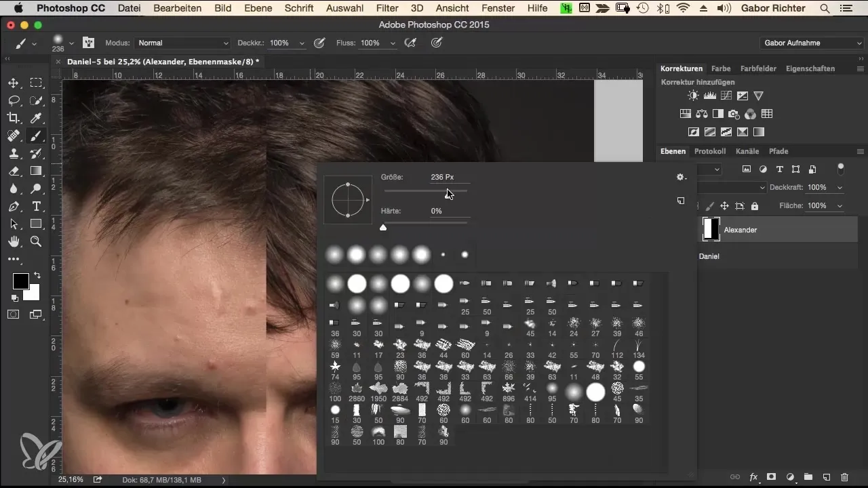Toggle pressure for size button
Screen dimensions: 868x488
437,43
